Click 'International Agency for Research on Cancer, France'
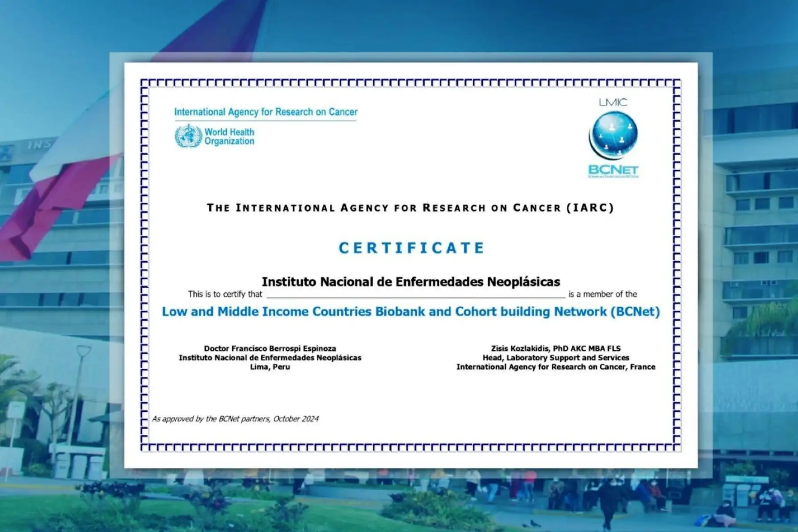This screenshot has height=532, width=798. pos(556,367)
